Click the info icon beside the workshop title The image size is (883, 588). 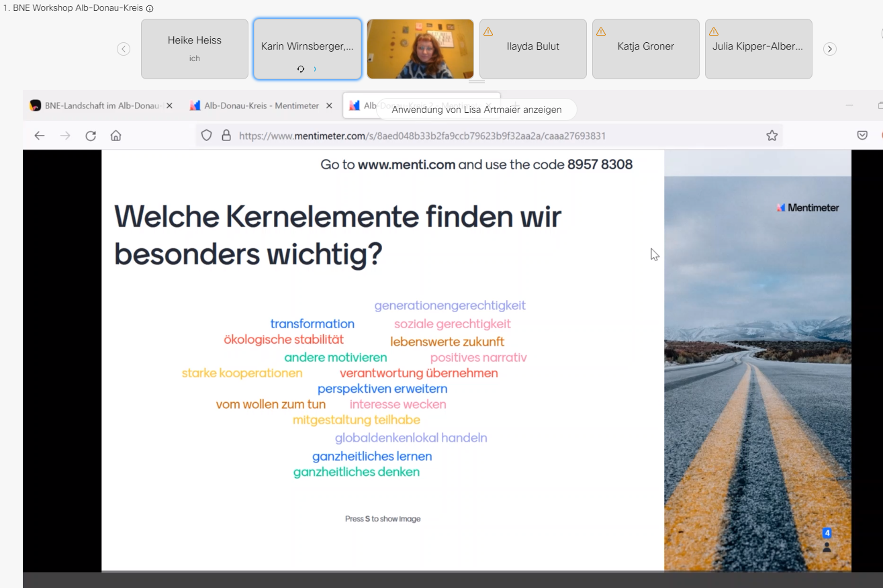tap(150, 9)
